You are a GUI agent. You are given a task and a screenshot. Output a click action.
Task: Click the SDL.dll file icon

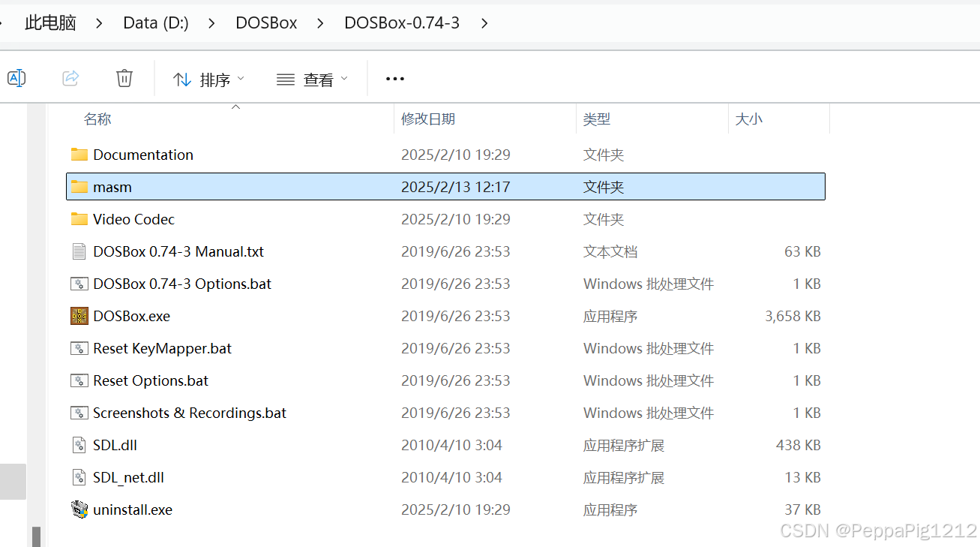(79, 445)
